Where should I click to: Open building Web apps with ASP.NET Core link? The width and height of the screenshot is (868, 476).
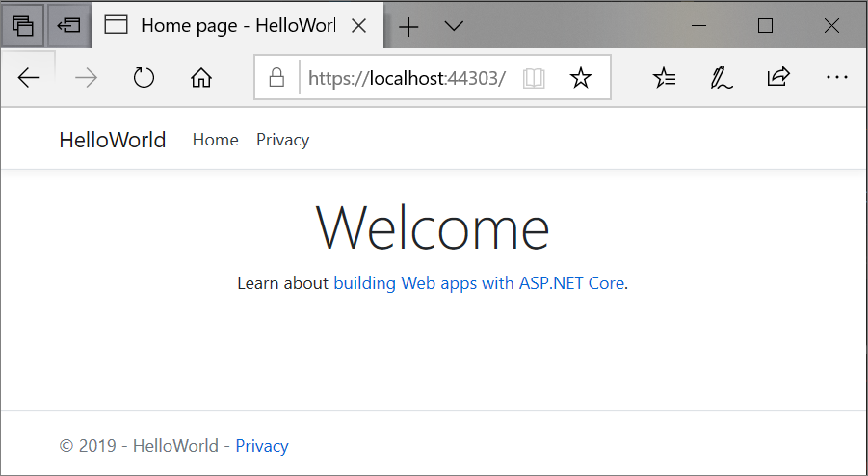479,283
